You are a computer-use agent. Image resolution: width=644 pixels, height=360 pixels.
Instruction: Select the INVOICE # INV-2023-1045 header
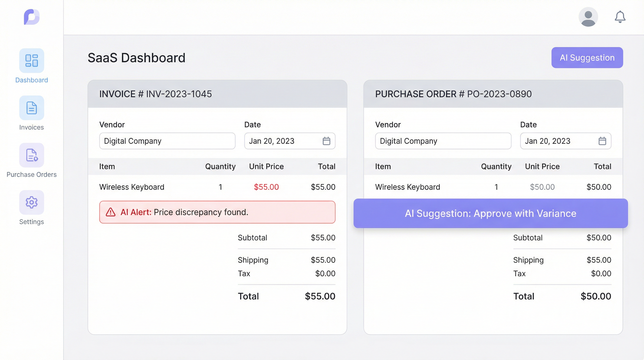pos(155,94)
